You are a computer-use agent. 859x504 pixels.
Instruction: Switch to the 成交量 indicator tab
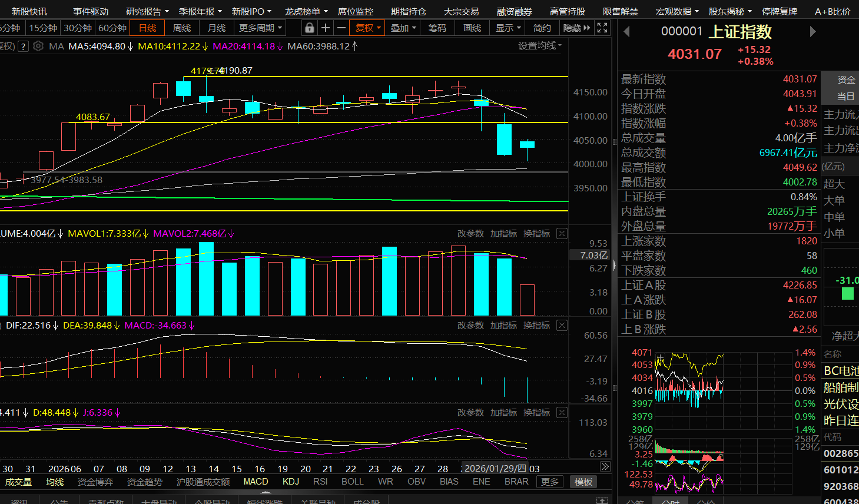(18, 482)
